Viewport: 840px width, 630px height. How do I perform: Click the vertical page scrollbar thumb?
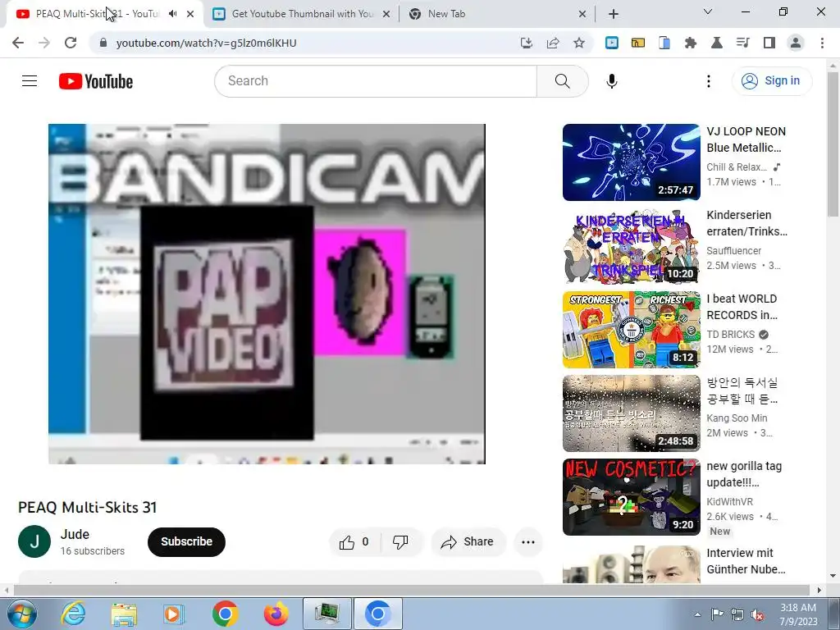click(833, 144)
